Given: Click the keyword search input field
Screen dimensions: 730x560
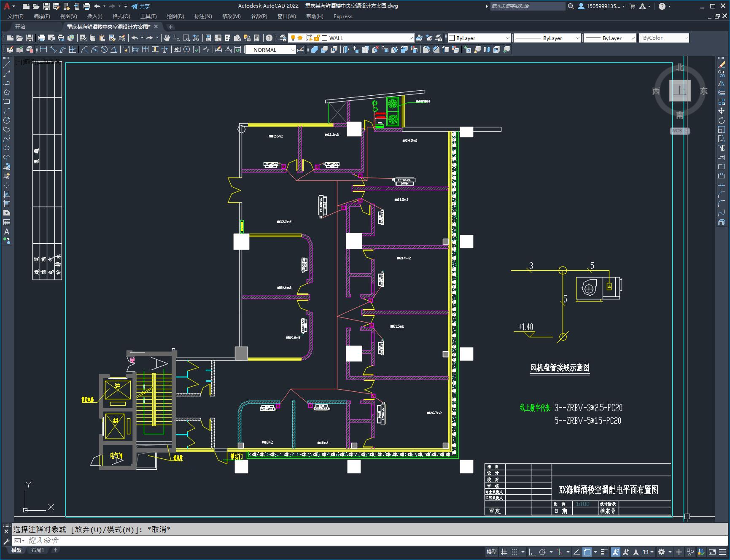Looking at the screenshot, I should click(528, 6).
